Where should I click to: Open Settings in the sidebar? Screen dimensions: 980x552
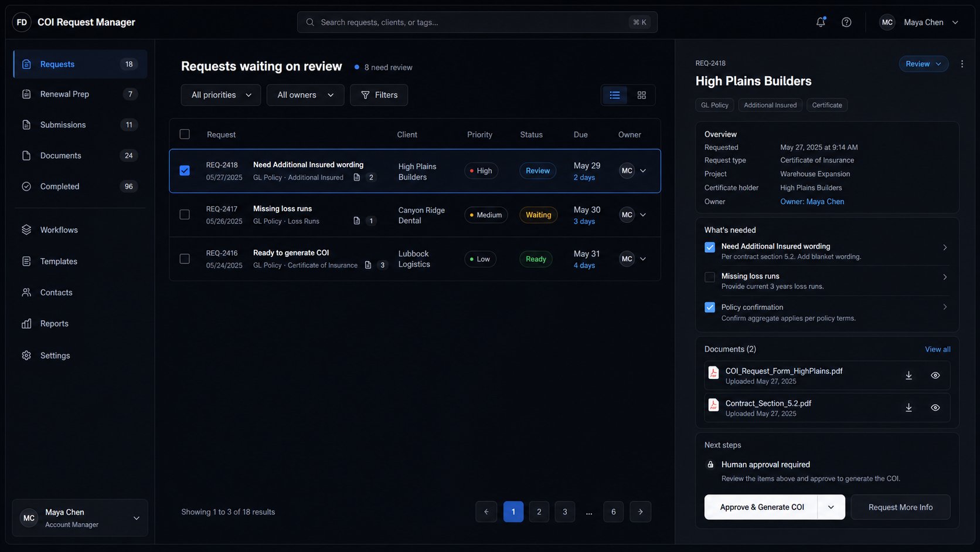pyautogui.click(x=80, y=355)
